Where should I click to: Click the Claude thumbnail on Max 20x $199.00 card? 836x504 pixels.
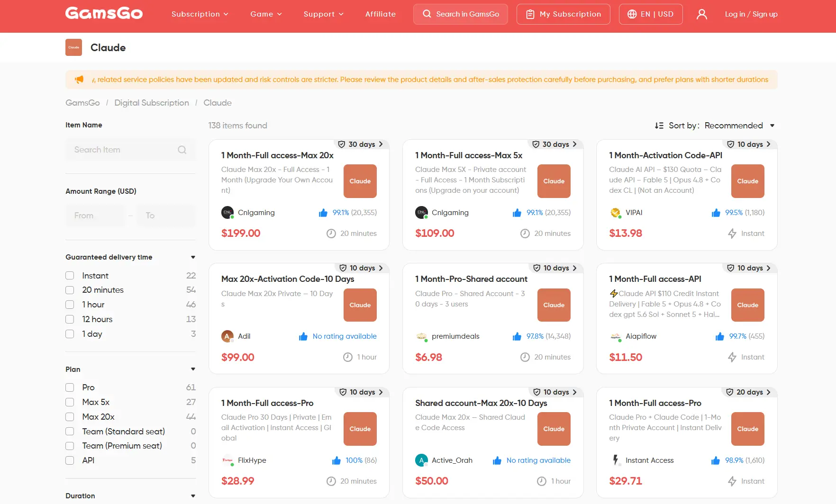360,181
